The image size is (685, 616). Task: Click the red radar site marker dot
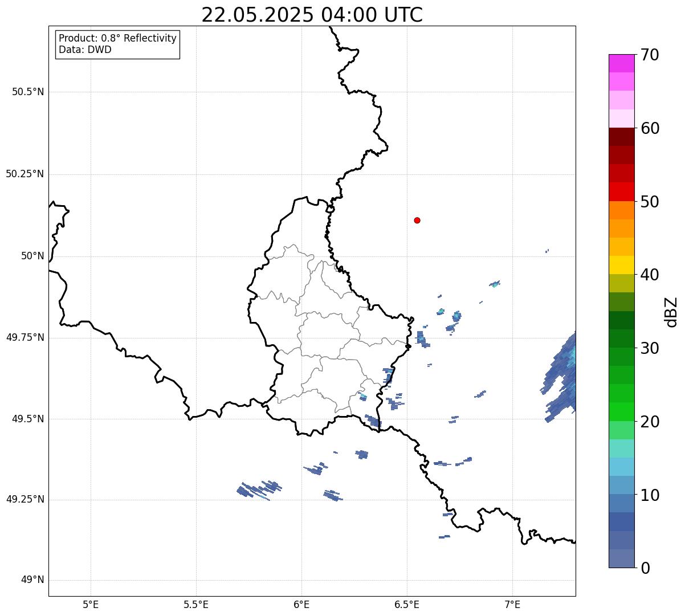(x=417, y=220)
